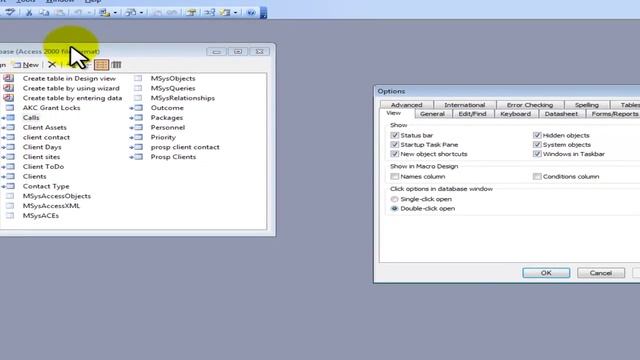Click the Personnel linked table icon
The image size is (640, 360).
137,127
